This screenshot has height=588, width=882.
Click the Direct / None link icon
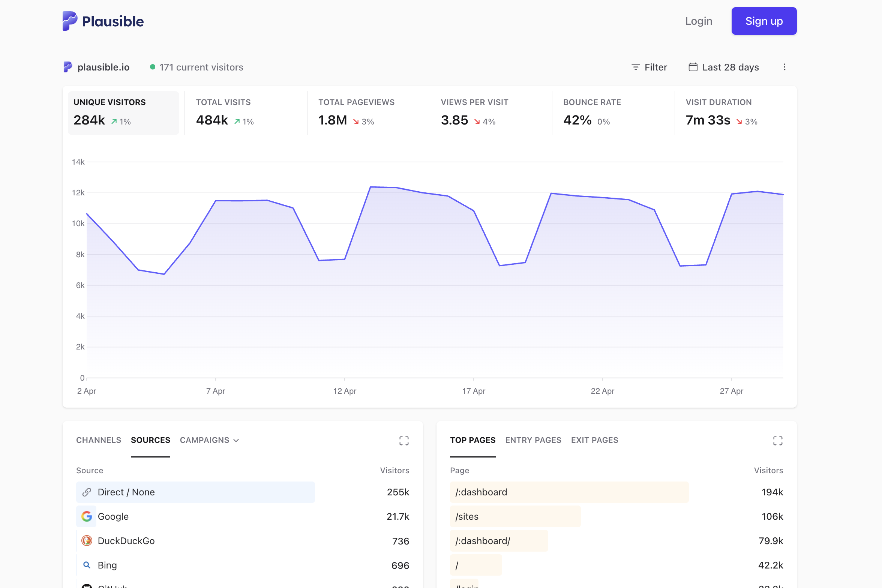coord(87,492)
